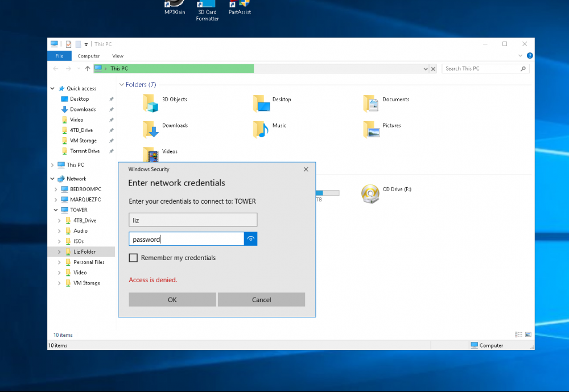Screen dimensions: 569x392
Task: Select Liz Folder under TOWER
Action: pyautogui.click(x=84, y=251)
